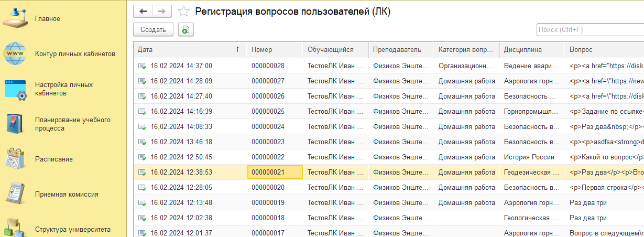Open Контур личных кабинетов globe icon
This screenshot has height=237, width=644.
[x=16, y=53]
